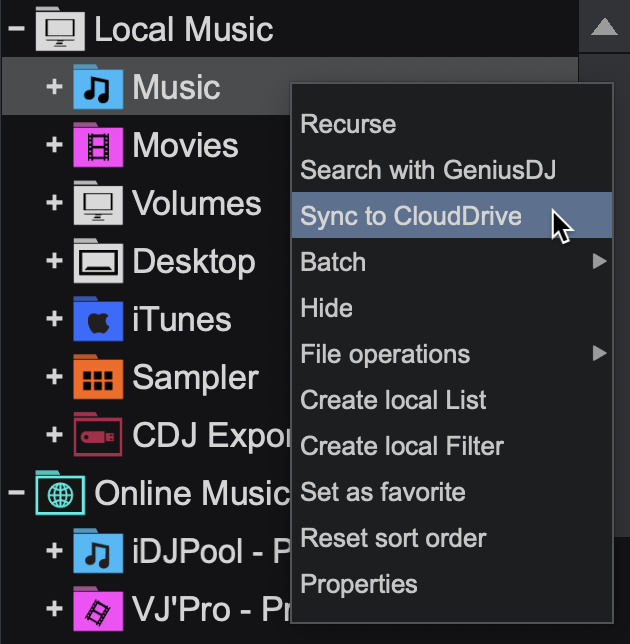Click the orange Sampler grid icon
The image size is (630, 644).
tap(97, 378)
